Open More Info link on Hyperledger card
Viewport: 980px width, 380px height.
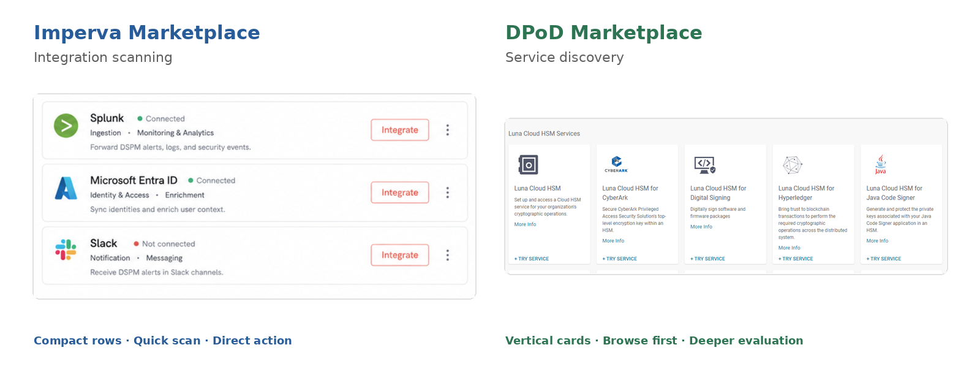tap(790, 248)
